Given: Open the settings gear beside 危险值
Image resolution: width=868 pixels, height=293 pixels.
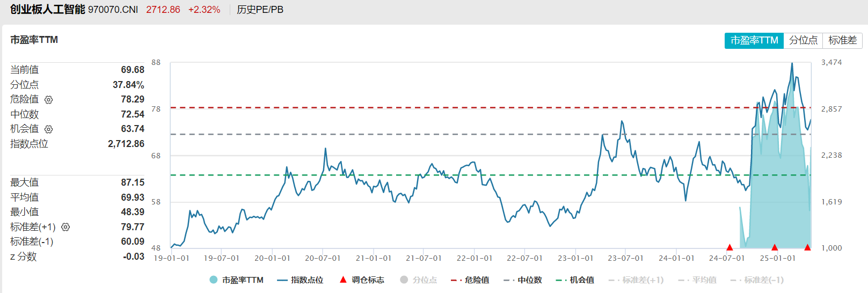Looking at the screenshot, I should coord(48,100).
